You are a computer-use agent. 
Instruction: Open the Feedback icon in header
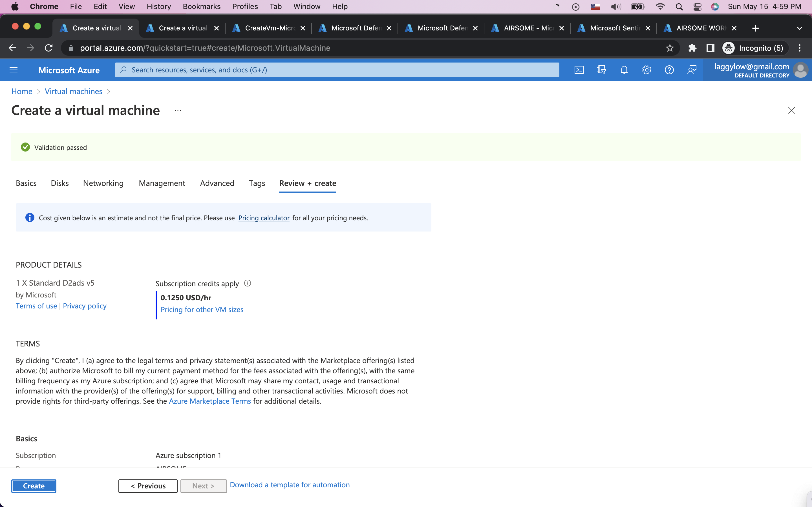(692, 70)
